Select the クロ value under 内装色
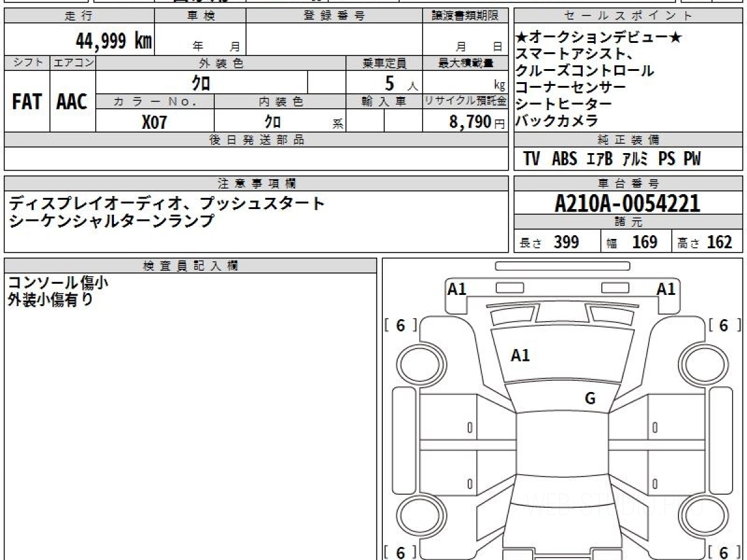Image resolution: width=747 pixels, height=560 pixels. coord(272,122)
